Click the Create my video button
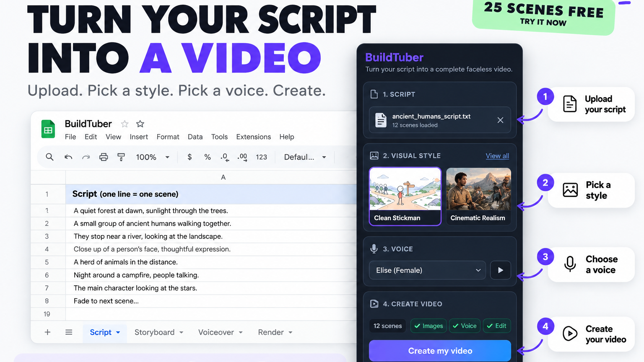This screenshot has height=362, width=644. pos(440,351)
